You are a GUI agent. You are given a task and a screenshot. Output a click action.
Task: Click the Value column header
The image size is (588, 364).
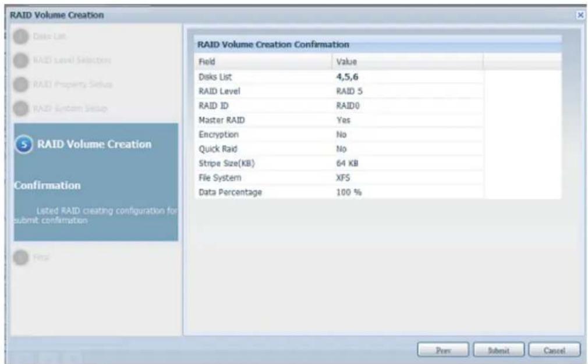point(407,61)
